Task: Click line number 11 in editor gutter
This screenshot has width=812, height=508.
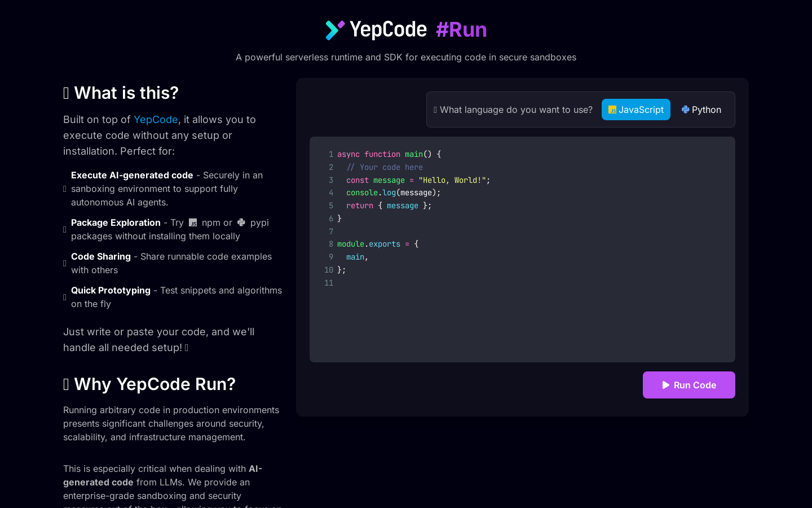Action: click(x=329, y=283)
